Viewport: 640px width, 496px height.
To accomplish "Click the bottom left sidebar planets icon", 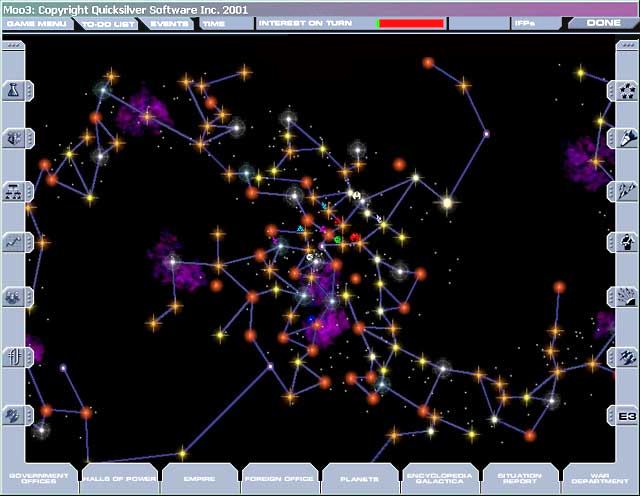I will tap(13, 416).
